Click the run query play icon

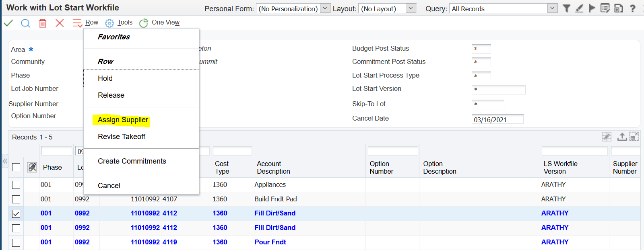592,8
